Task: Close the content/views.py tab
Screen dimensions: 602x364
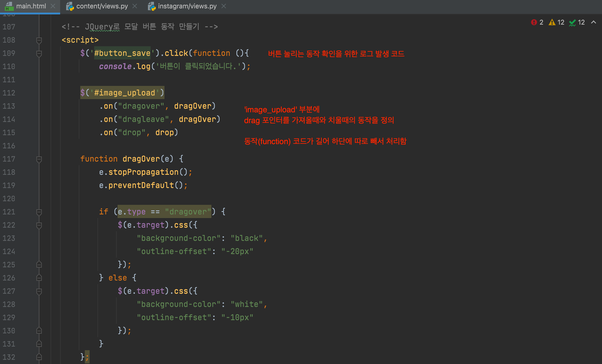Action: tap(135, 6)
